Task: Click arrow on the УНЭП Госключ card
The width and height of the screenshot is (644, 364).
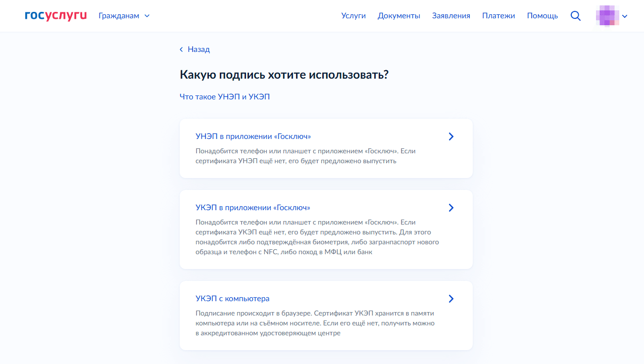Action: point(451,136)
